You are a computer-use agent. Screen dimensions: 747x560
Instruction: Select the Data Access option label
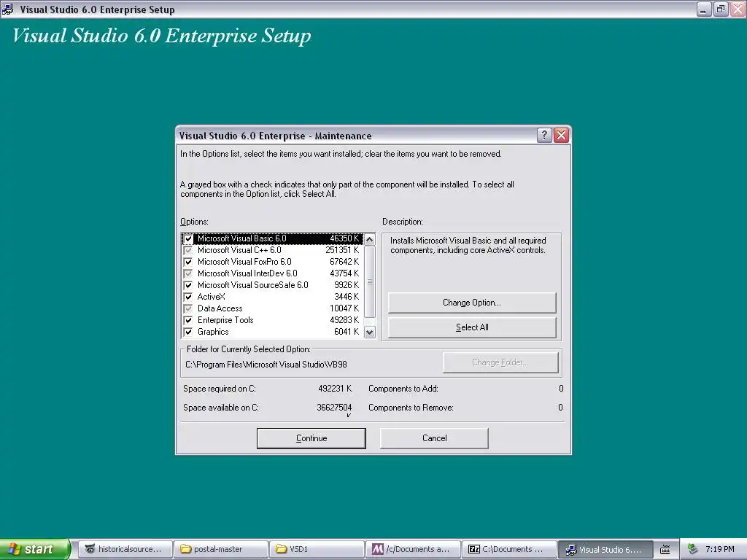[220, 308]
